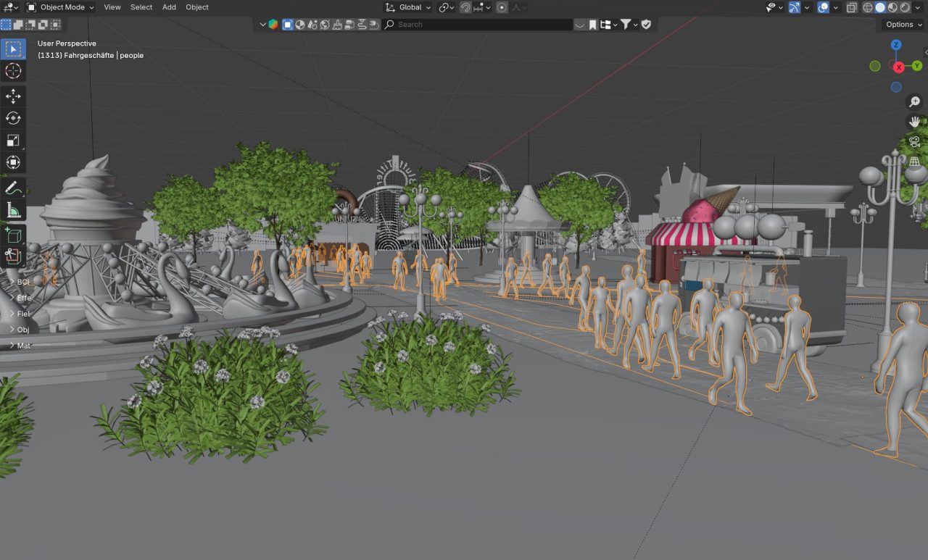Toggle proportional editing button
The height and width of the screenshot is (560, 928).
502,7
